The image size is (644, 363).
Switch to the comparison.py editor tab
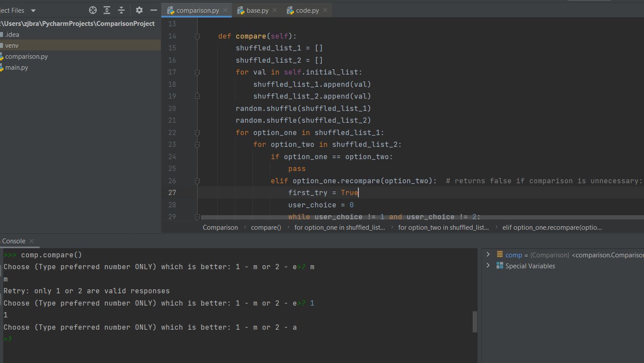click(x=198, y=11)
